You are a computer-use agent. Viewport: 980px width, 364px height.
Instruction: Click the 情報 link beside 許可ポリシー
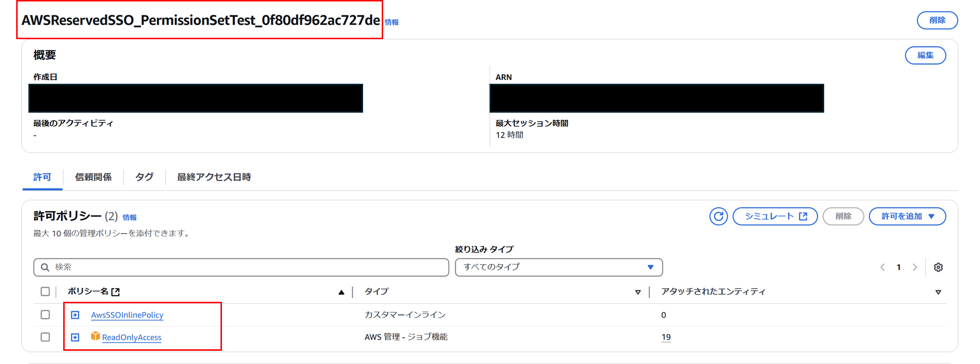(129, 218)
